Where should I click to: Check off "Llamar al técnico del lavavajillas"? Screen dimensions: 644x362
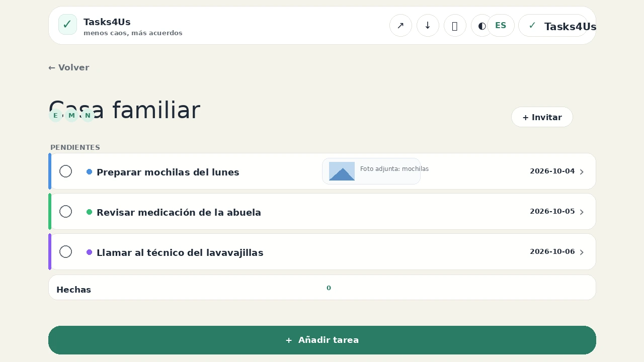pos(65,252)
